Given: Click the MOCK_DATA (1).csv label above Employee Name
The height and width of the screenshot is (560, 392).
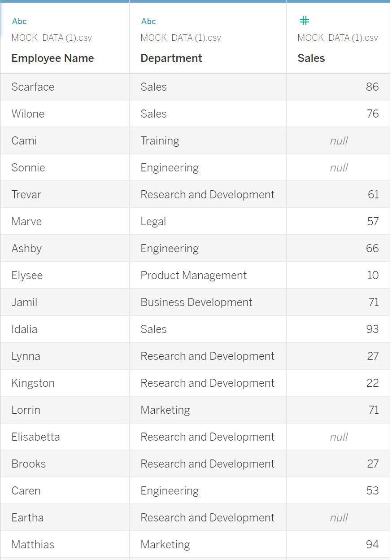Looking at the screenshot, I should (52, 38).
